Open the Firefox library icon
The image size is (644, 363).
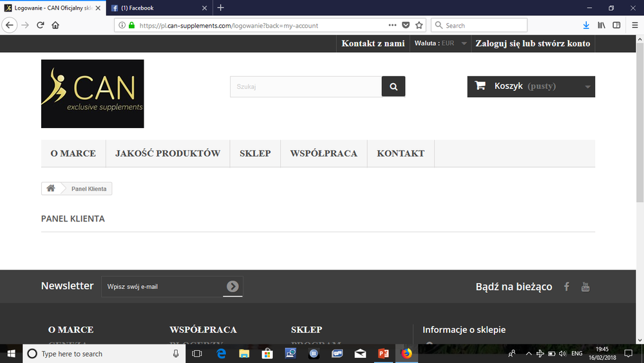[x=601, y=26]
